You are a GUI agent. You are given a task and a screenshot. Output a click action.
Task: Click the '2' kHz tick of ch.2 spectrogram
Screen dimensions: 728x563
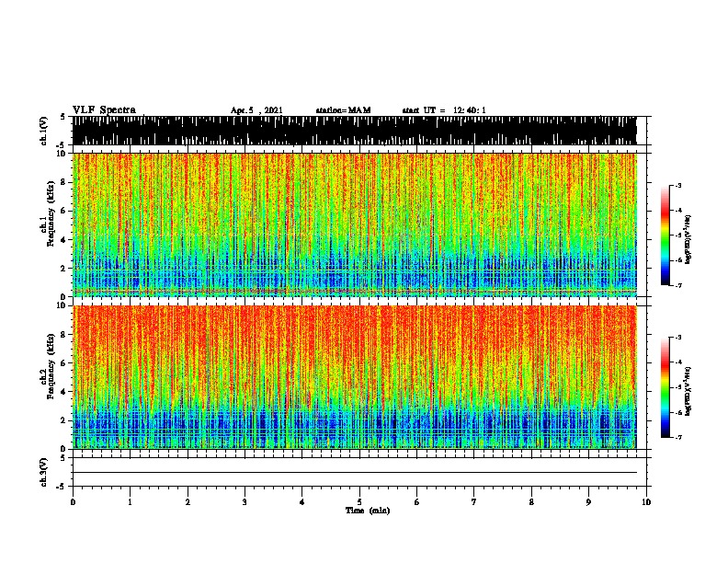[x=64, y=420]
